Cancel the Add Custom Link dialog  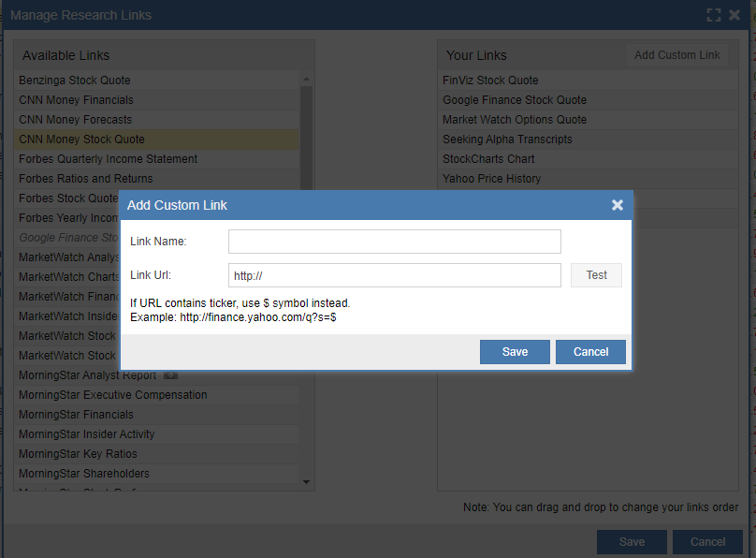point(590,352)
